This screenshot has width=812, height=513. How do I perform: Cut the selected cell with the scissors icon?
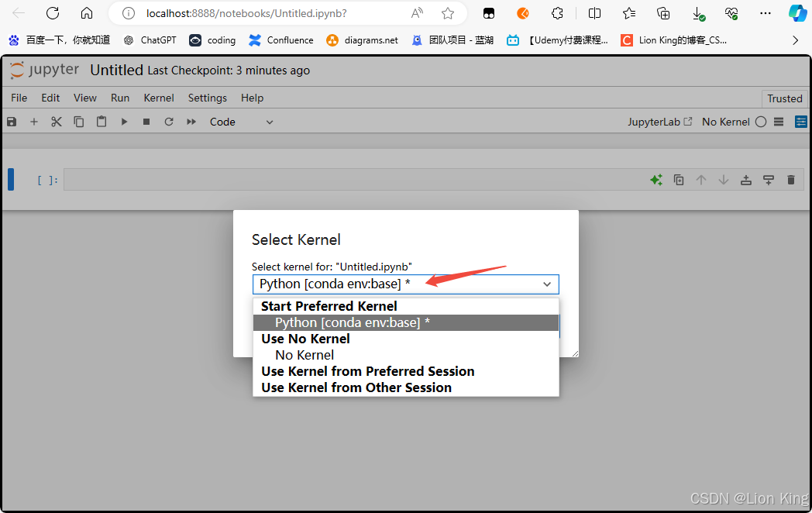[57, 122]
